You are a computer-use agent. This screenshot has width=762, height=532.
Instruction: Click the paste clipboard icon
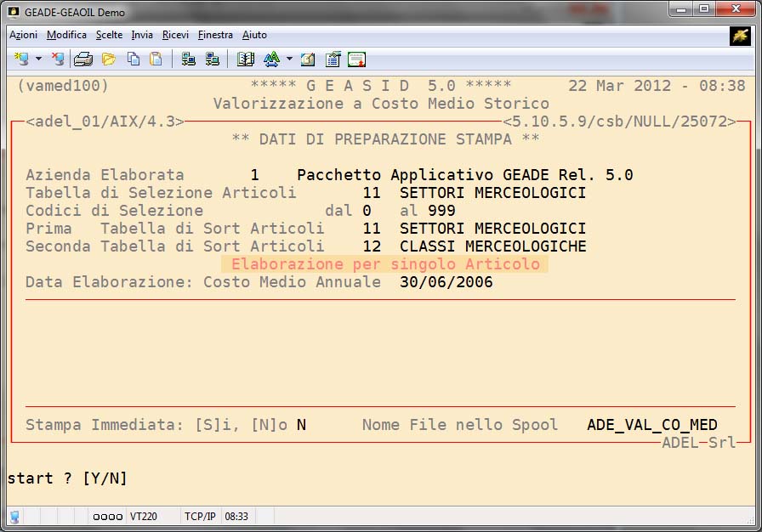156,59
